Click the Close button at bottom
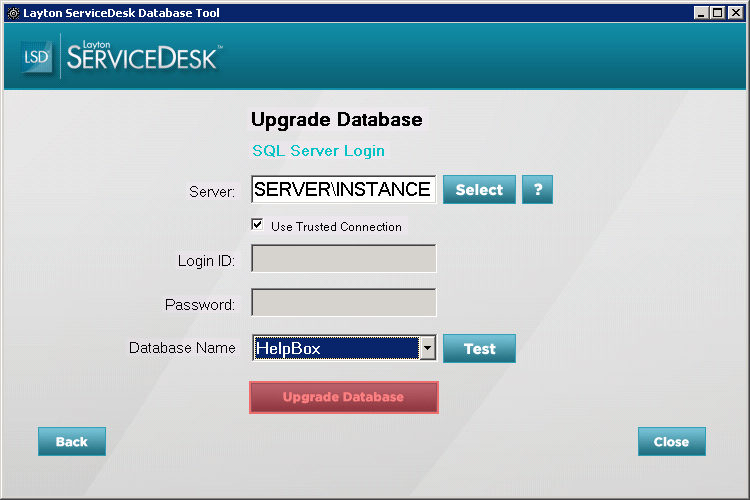 point(672,441)
